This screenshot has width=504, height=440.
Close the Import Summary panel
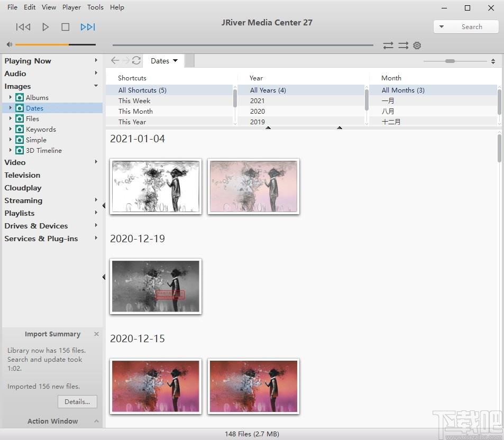point(96,334)
